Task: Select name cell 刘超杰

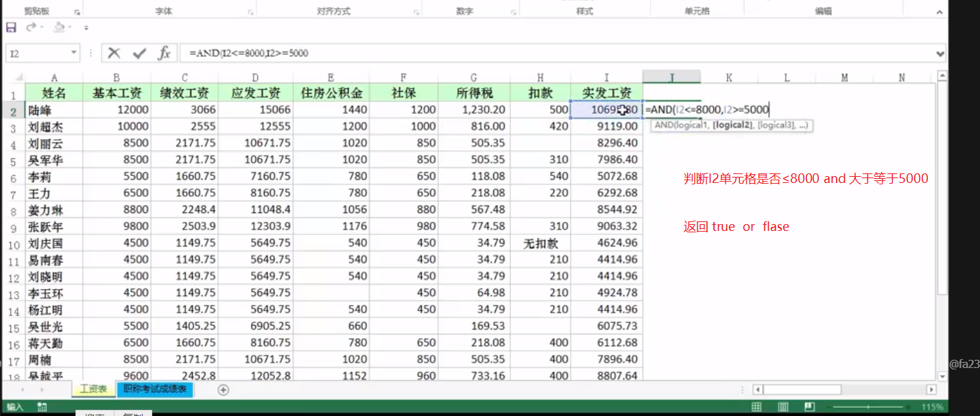Action: pos(54,127)
